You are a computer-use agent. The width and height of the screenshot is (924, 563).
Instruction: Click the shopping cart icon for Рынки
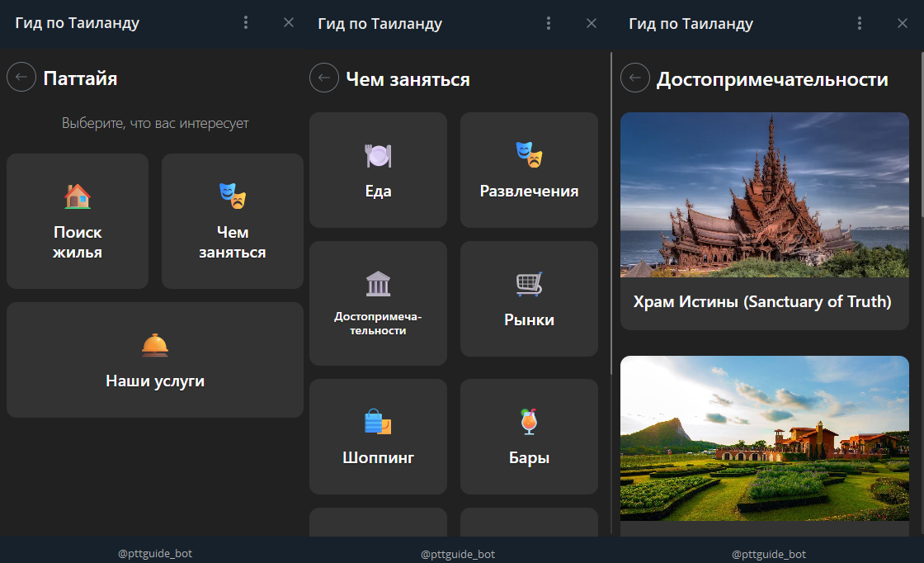(x=529, y=283)
